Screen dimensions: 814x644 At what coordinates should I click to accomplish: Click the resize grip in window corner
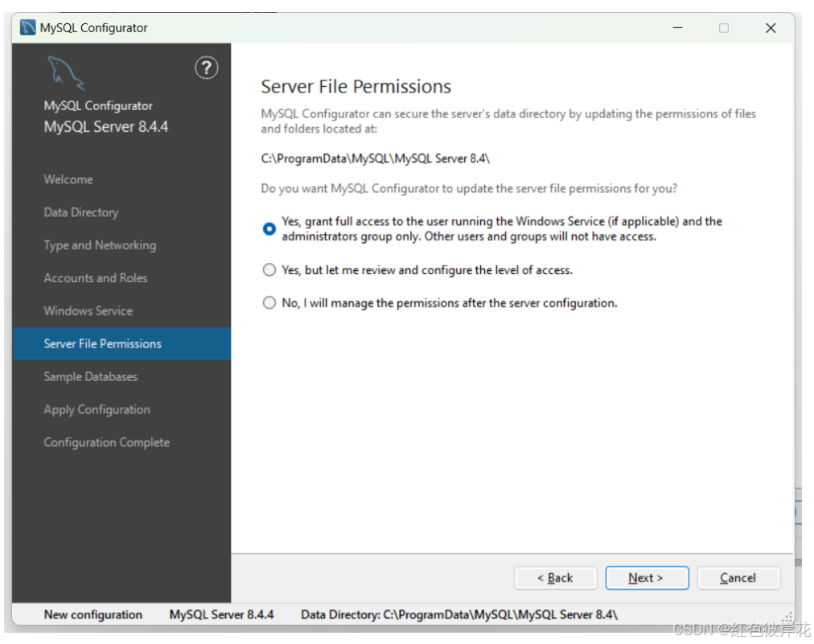tap(788, 617)
